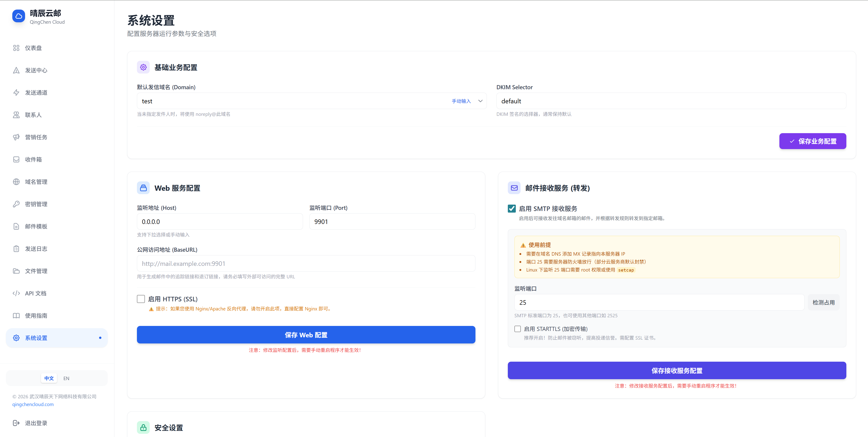Disable the SMTP receiving service checkbox
This screenshot has height=437, width=868.
coord(511,208)
